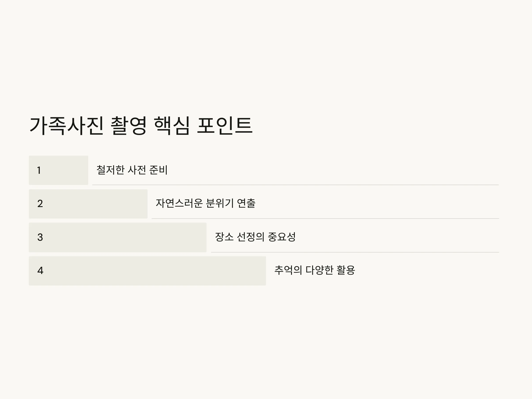Click the text 추억의 다양한 활용
Viewport: 532px width, 399px height.
[x=315, y=270]
